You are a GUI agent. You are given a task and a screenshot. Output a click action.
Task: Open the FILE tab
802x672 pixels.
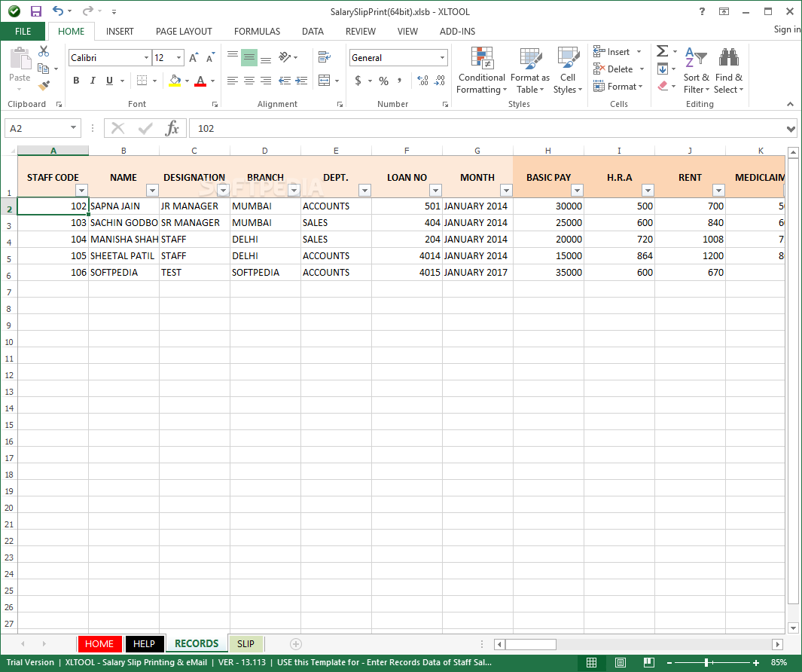[x=23, y=31]
